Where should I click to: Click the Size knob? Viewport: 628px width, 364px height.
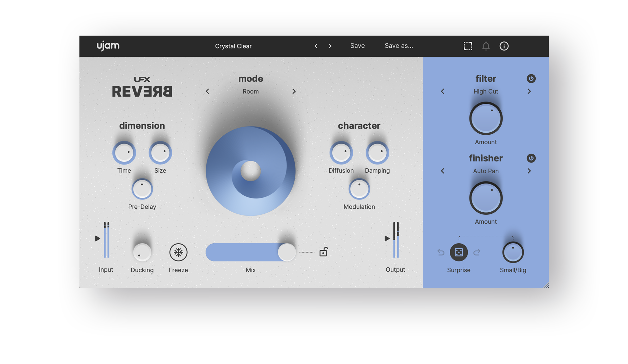click(x=160, y=153)
